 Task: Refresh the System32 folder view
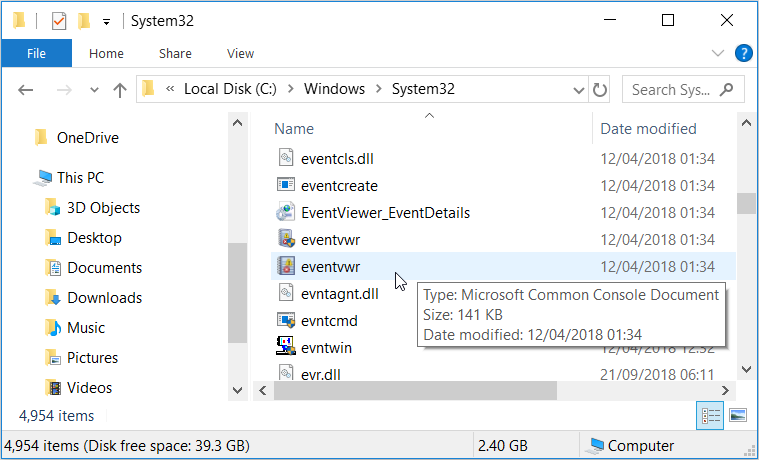point(600,90)
